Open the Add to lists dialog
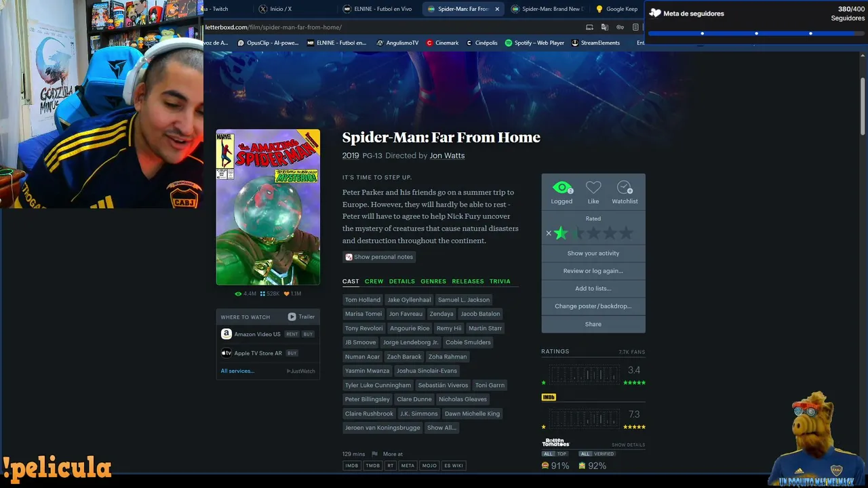The width and height of the screenshot is (868, 488). pos(593,289)
